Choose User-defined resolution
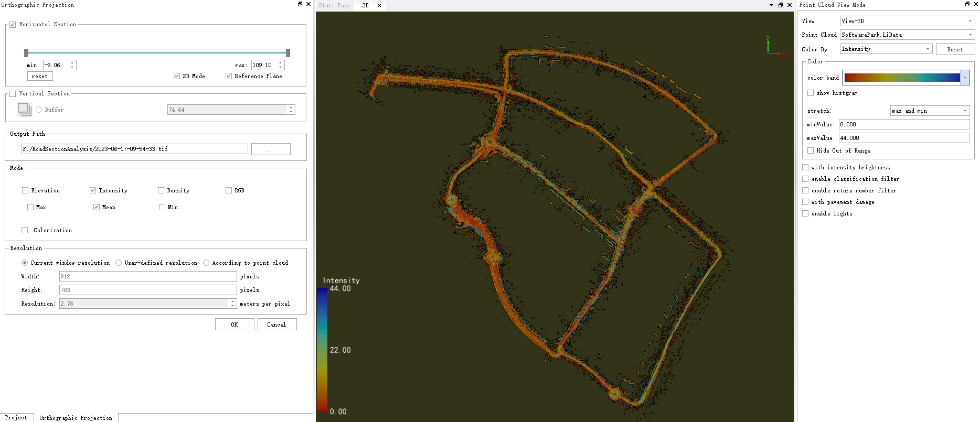 [119, 263]
